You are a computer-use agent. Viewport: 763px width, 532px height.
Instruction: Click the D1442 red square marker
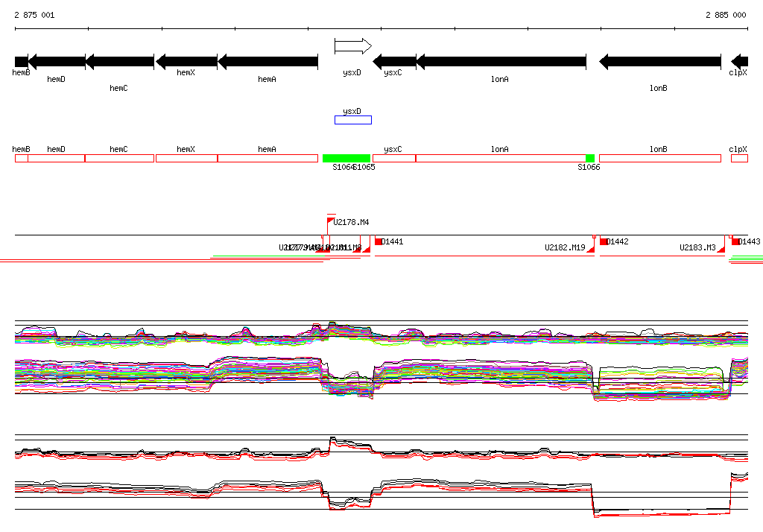pyautogui.click(x=604, y=241)
